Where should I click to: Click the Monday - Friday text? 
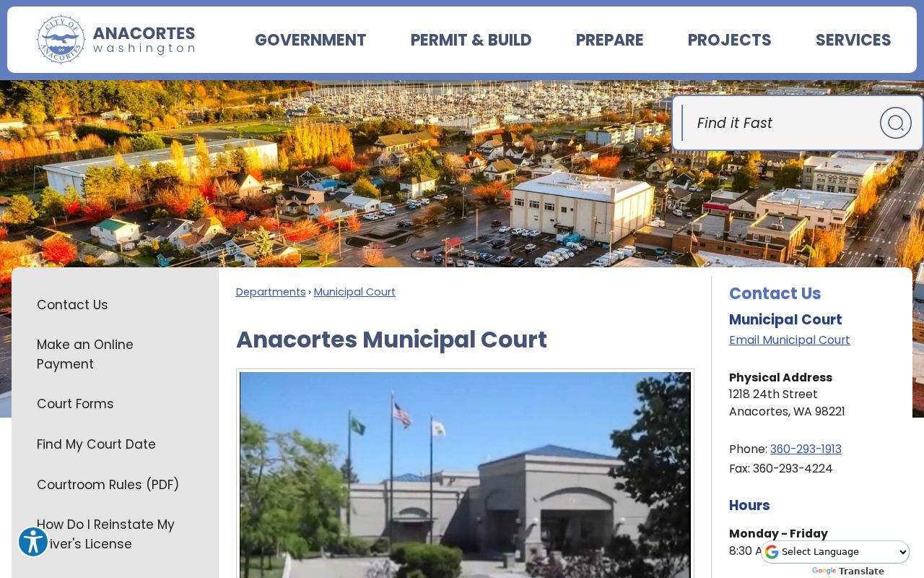(778, 533)
